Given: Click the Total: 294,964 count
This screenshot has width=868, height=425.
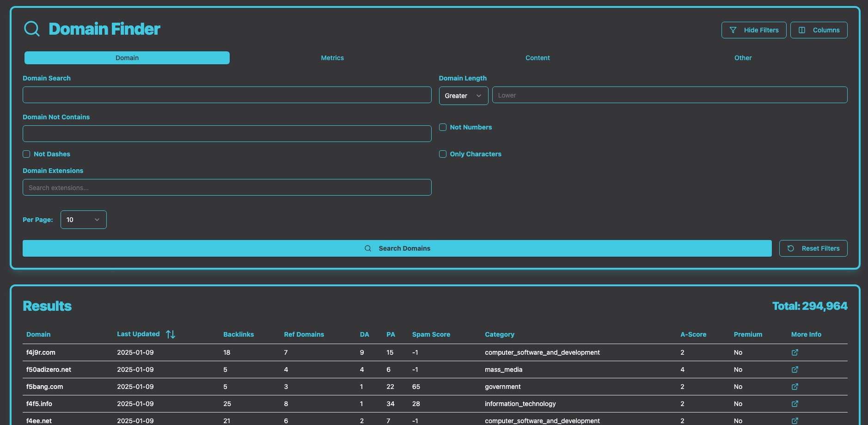Looking at the screenshot, I should click(810, 306).
